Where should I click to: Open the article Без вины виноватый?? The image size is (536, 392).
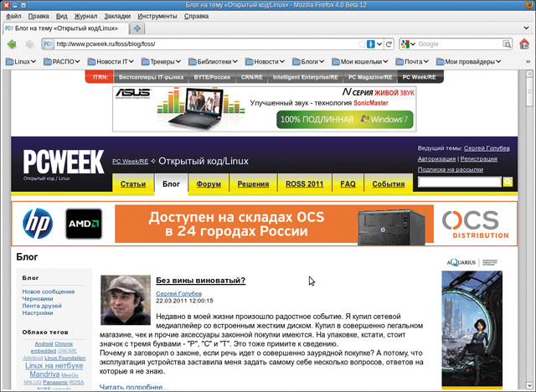(201, 281)
